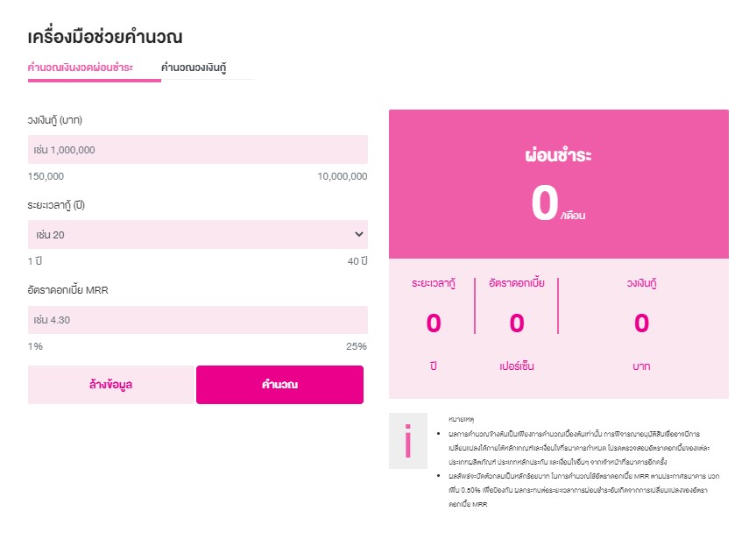Open the คำนวณวงเงินกู้ tab

click(194, 67)
